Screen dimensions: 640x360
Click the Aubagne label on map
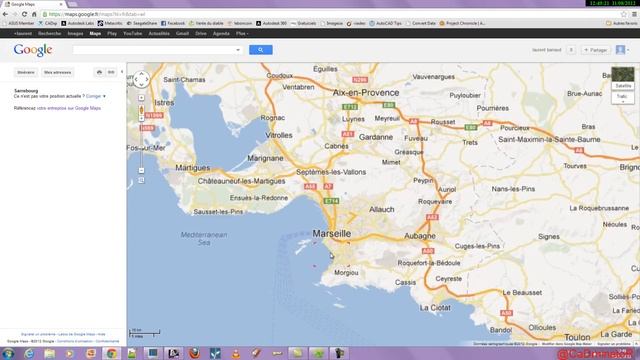(x=420, y=236)
